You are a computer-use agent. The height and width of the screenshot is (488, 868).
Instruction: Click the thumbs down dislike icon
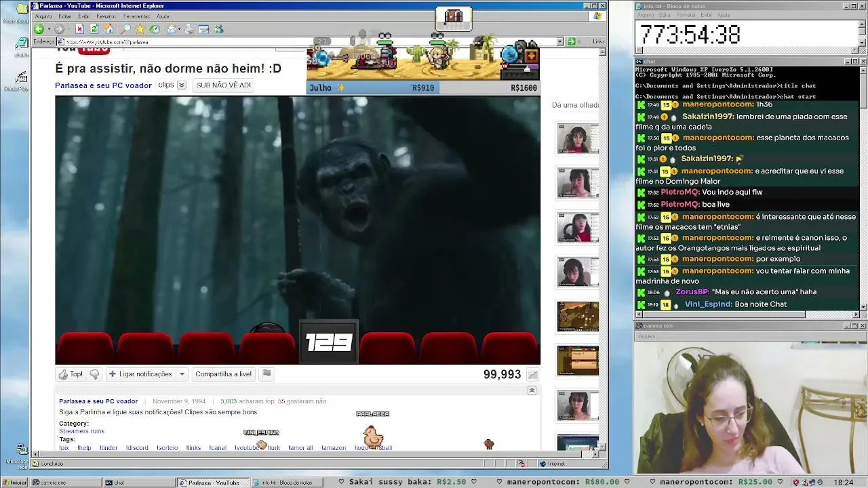click(x=94, y=374)
